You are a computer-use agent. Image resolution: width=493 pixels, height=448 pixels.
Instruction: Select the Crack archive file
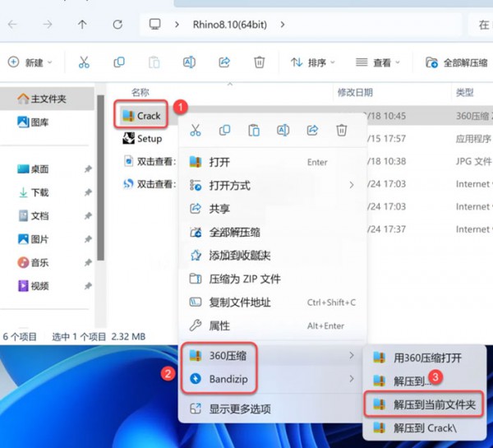coord(141,116)
